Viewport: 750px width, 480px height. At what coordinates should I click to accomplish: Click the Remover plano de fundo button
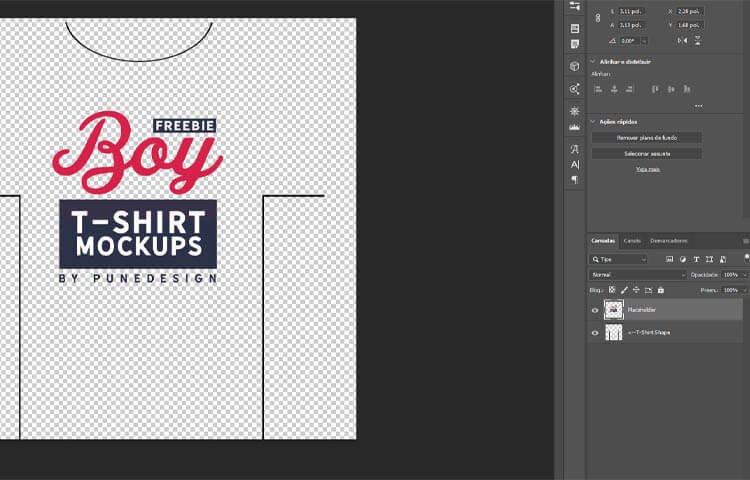point(646,137)
